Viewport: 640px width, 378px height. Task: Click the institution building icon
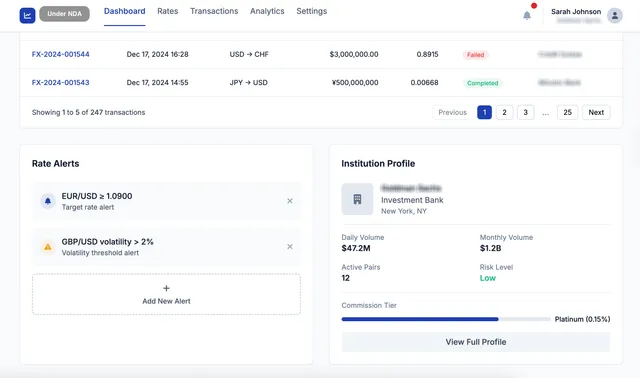click(357, 199)
